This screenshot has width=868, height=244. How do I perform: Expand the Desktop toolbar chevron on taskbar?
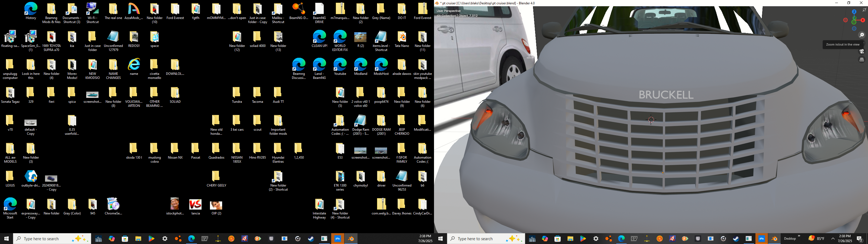coord(799,236)
